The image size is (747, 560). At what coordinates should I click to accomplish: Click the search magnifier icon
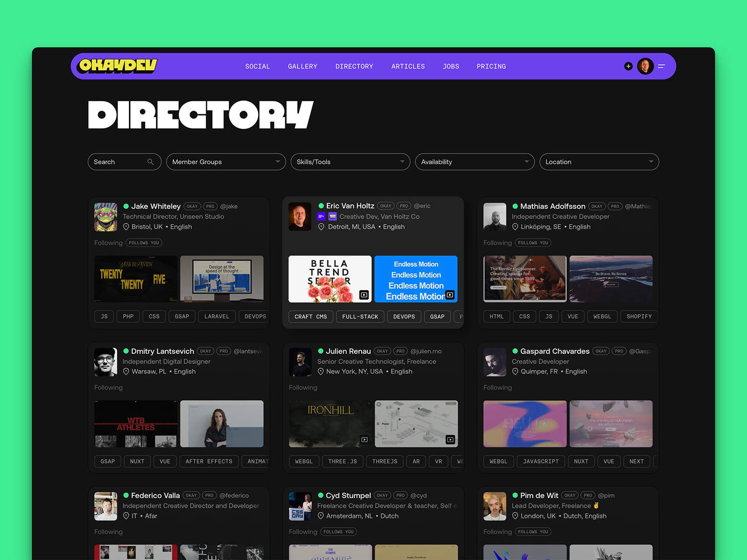point(150,162)
